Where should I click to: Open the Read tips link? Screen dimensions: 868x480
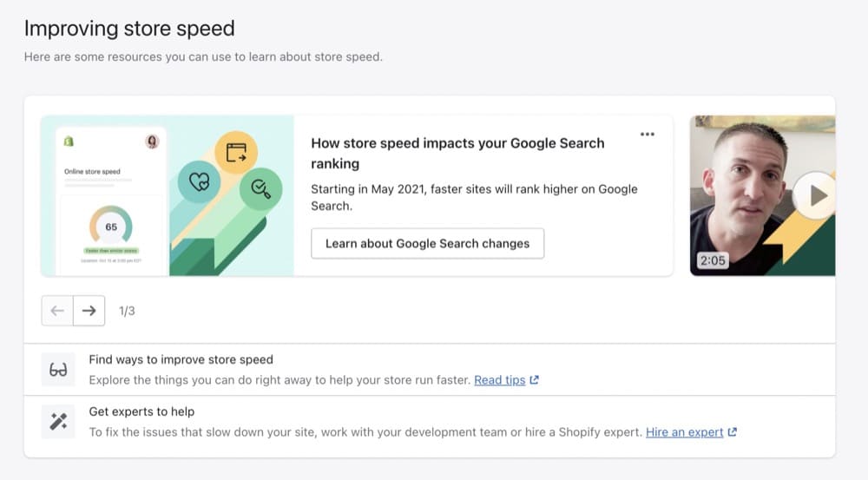click(499, 380)
